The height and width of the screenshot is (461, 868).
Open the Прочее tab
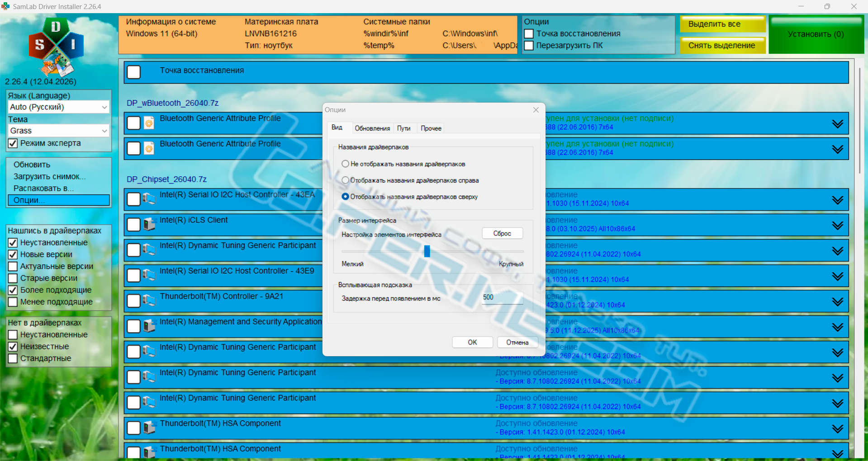431,128
